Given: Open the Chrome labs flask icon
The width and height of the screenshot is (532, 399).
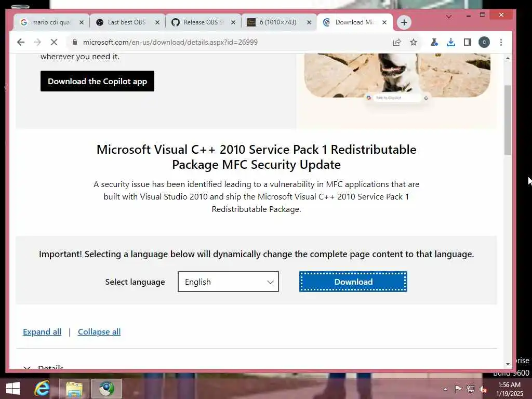Looking at the screenshot, I should 434,42.
